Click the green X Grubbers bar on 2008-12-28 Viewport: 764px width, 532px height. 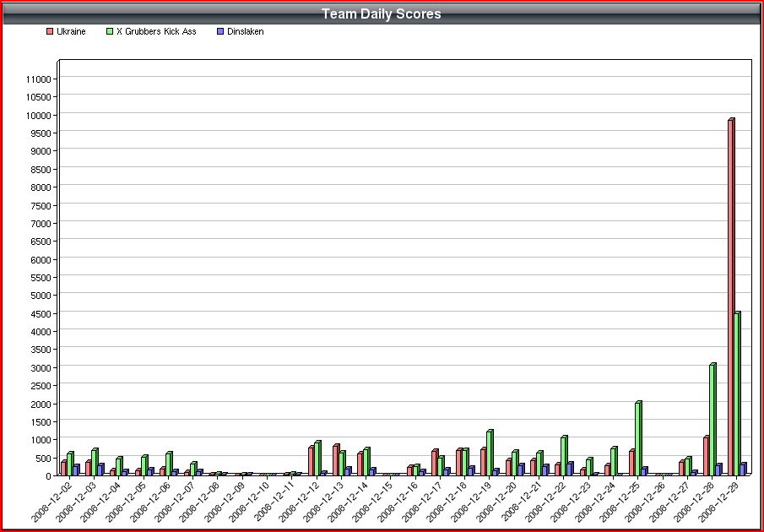click(x=713, y=419)
